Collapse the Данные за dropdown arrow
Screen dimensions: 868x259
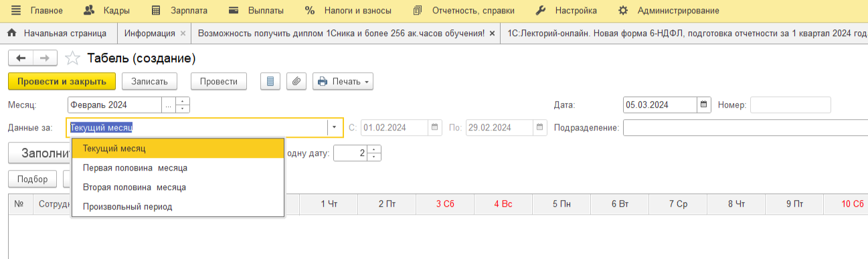[x=335, y=127]
